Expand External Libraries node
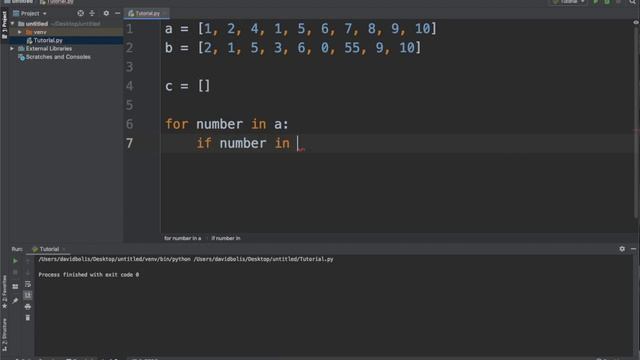The height and width of the screenshot is (360, 640). pyautogui.click(x=12, y=49)
